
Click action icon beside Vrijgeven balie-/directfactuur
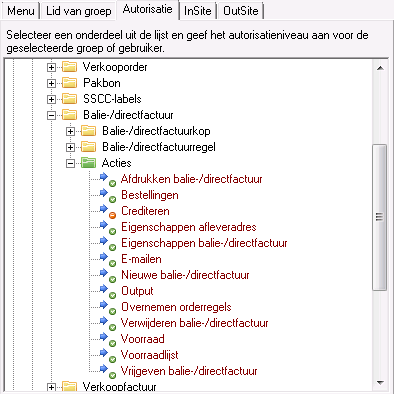[x=108, y=372]
